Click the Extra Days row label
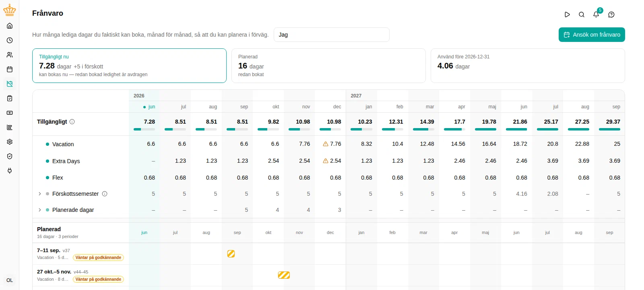Screen dimensions: 644x290 coord(66,161)
